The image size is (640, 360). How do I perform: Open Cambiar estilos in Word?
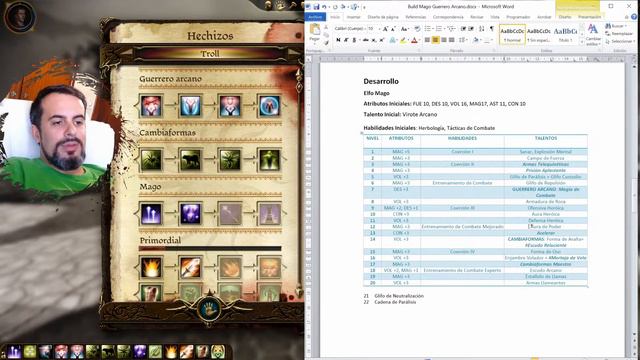point(593,34)
